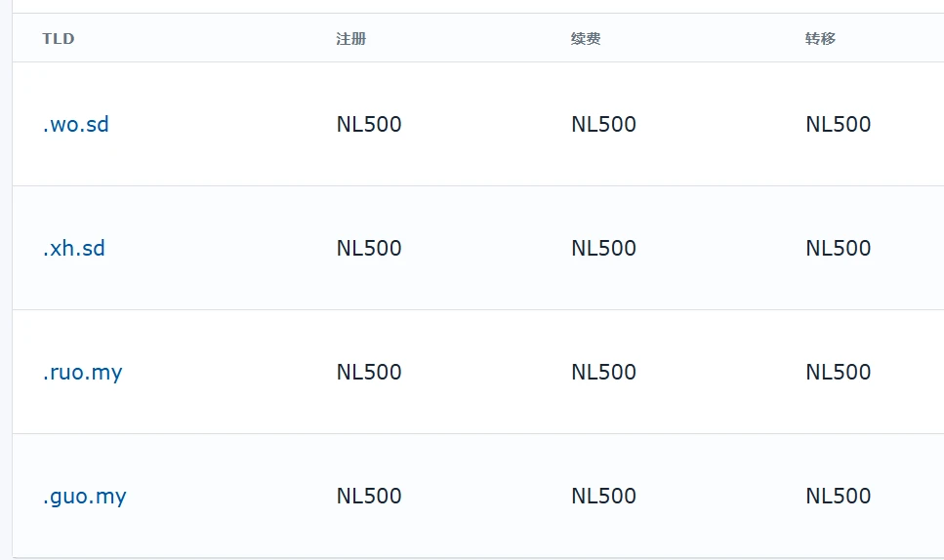
Task: Select the .xh.sd 注册 price NL500
Action: pos(369,249)
